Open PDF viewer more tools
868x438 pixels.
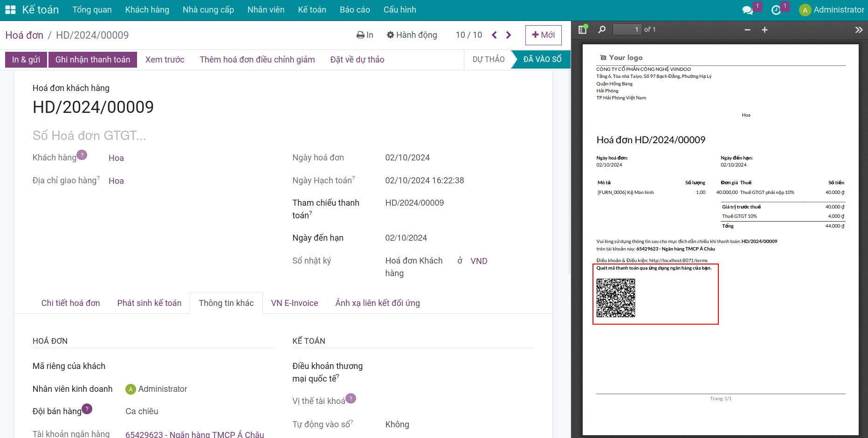pyautogui.click(x=859, y=30)
